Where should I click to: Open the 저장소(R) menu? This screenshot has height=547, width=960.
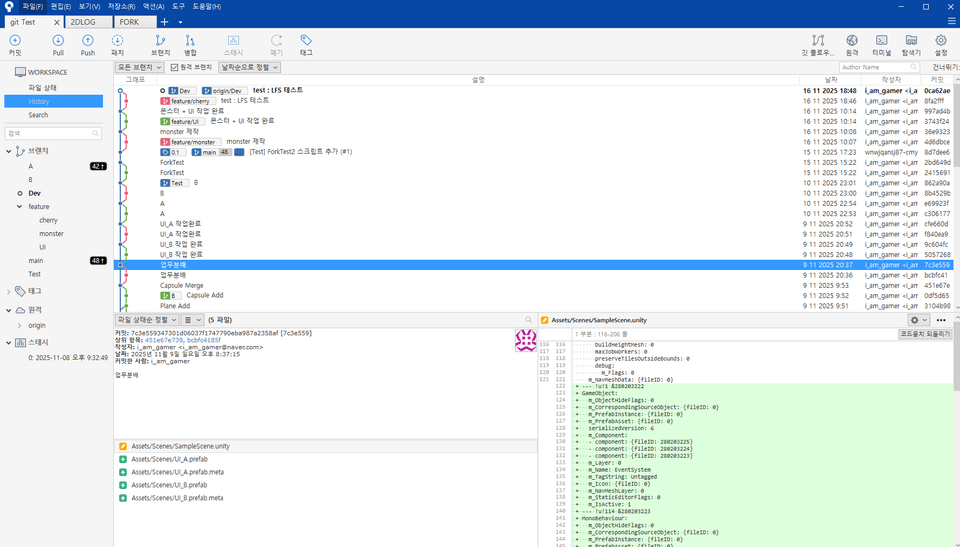(x=121, y=6)
